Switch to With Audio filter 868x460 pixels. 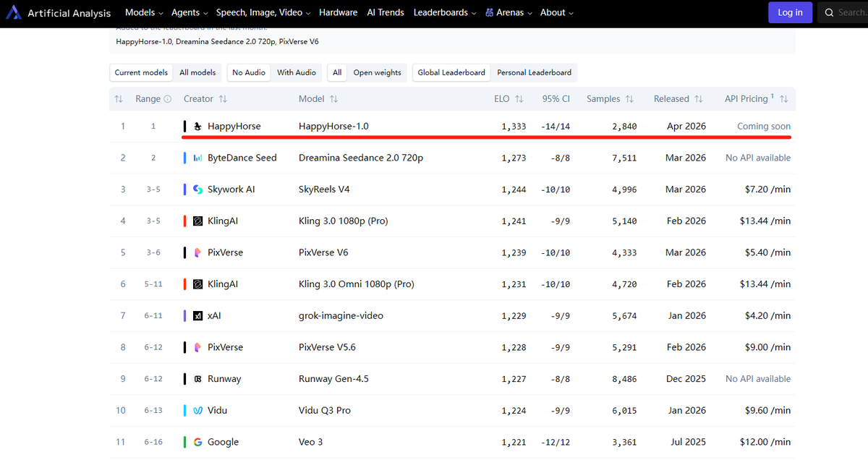(296, 72)
